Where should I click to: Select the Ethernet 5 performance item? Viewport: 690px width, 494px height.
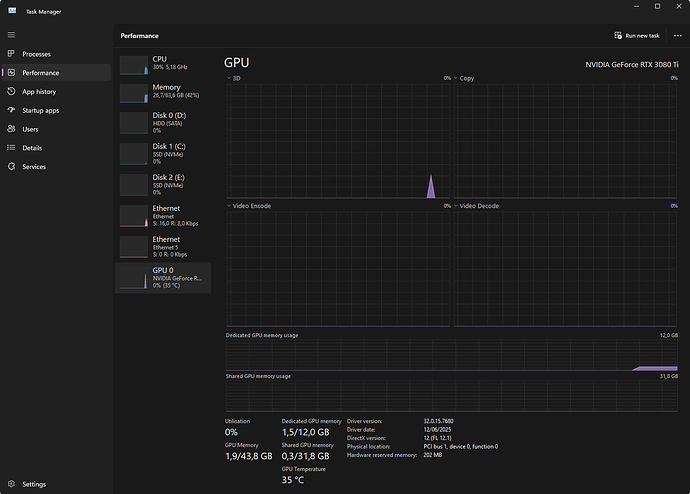pos(163,246)
